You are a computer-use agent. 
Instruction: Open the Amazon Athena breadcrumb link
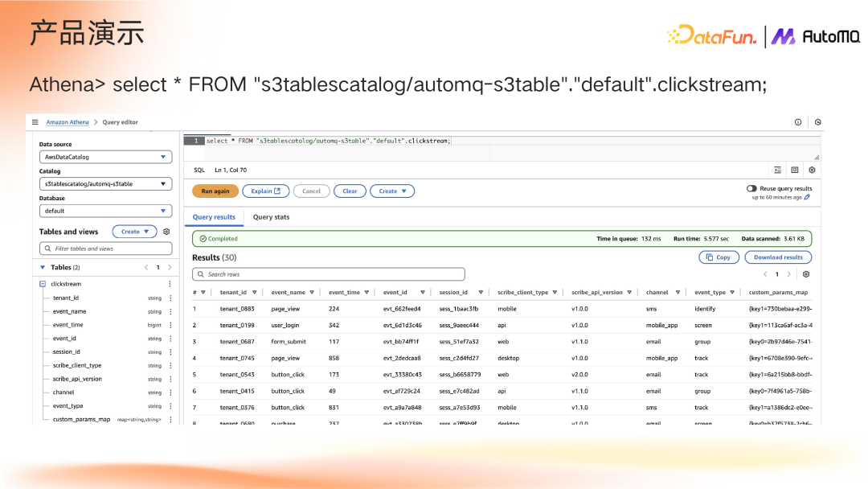point(67,121)
